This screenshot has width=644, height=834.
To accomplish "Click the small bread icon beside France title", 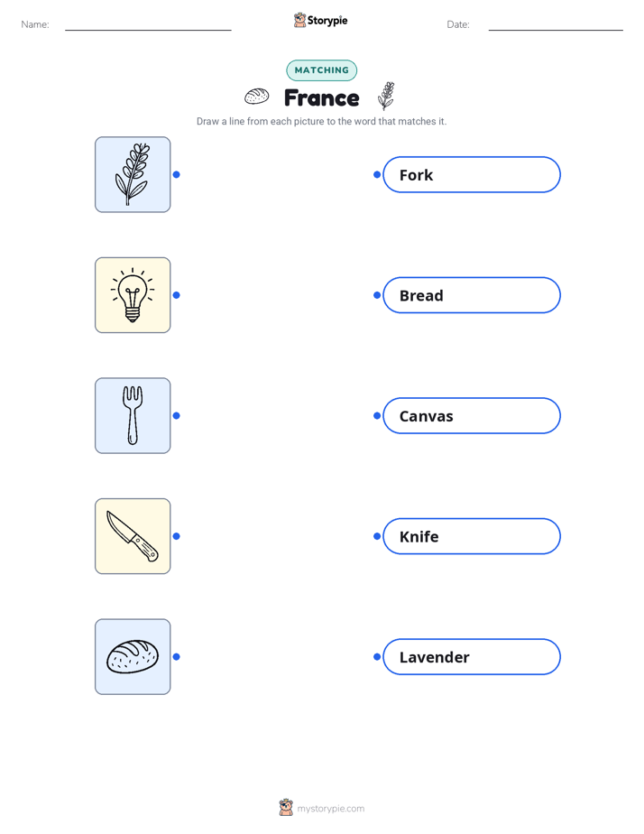I will [x=257, y=97].
